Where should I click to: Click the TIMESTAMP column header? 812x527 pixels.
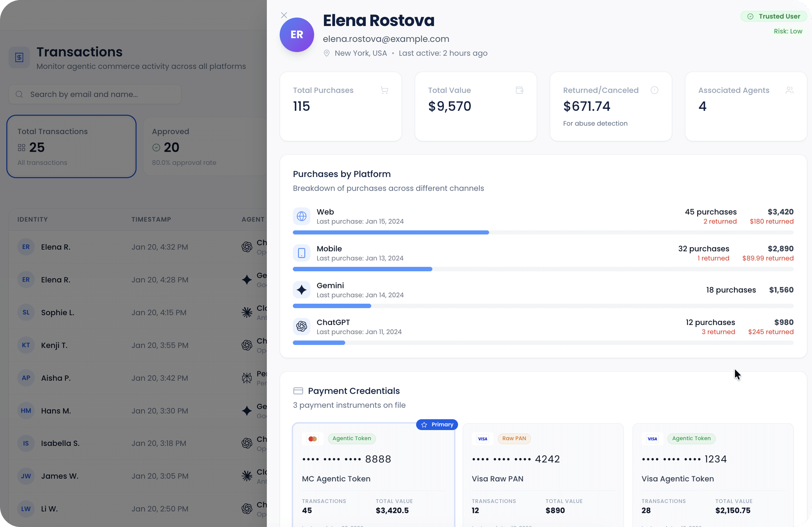pyautogui.click(x=151, y=220)
